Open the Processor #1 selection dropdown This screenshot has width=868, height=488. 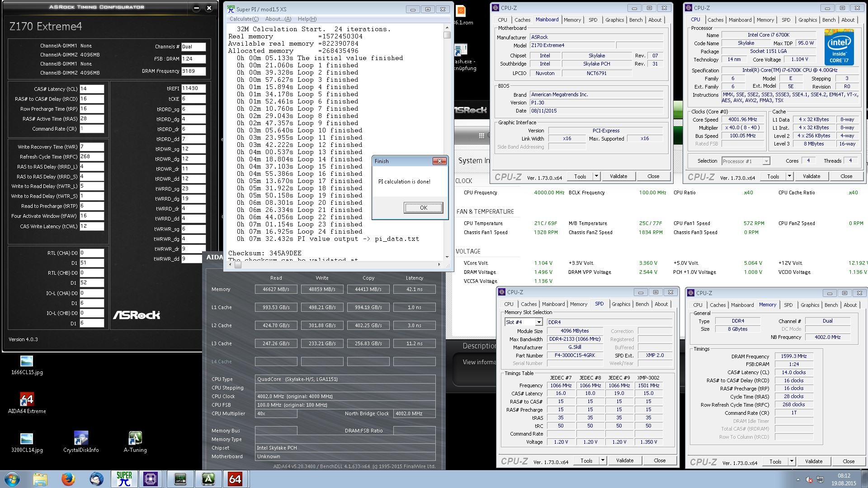pos(766,161)
